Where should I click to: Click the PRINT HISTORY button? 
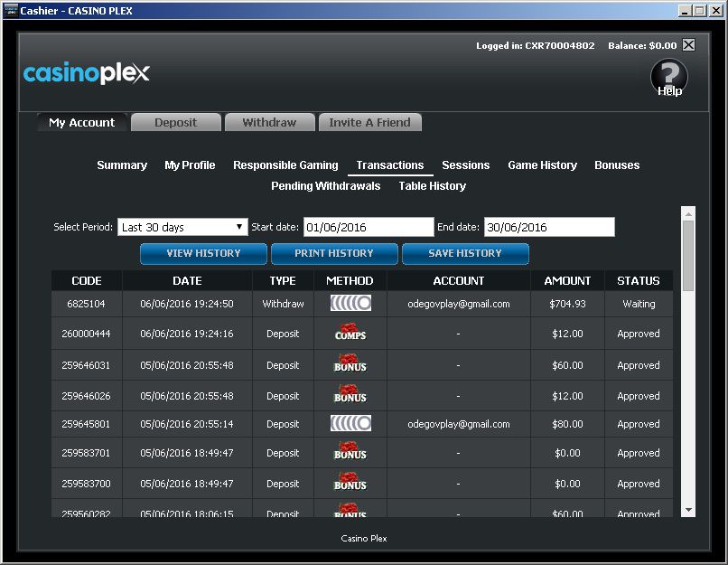click(x=334, y=254)
